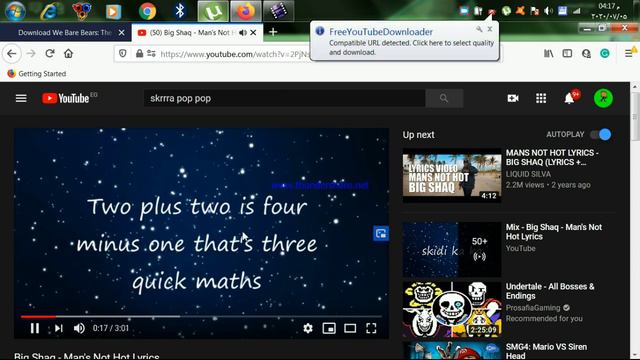
Task: Visit ProsafiaGaming channel
Action: point(533,308)
